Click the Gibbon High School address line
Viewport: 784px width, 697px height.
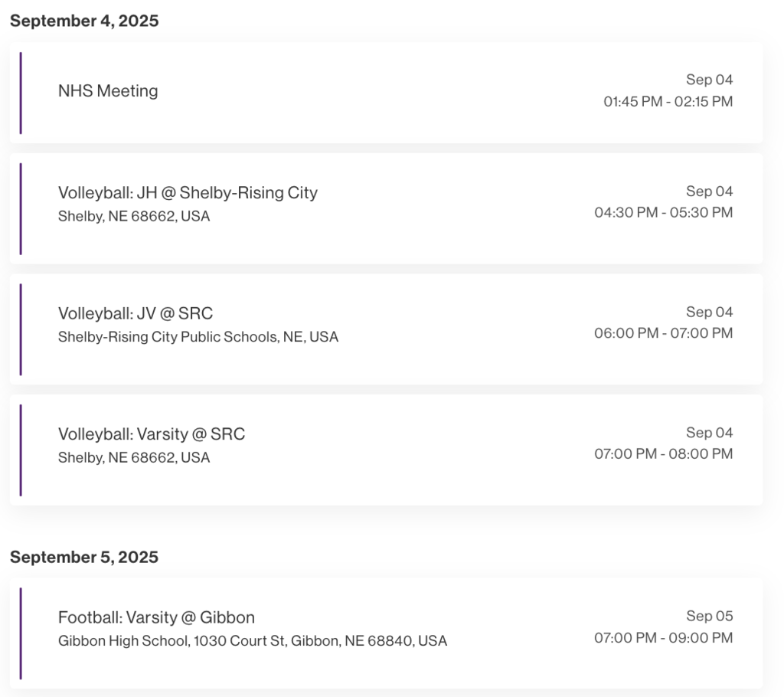pyautogui.click(x=253, y=641)
